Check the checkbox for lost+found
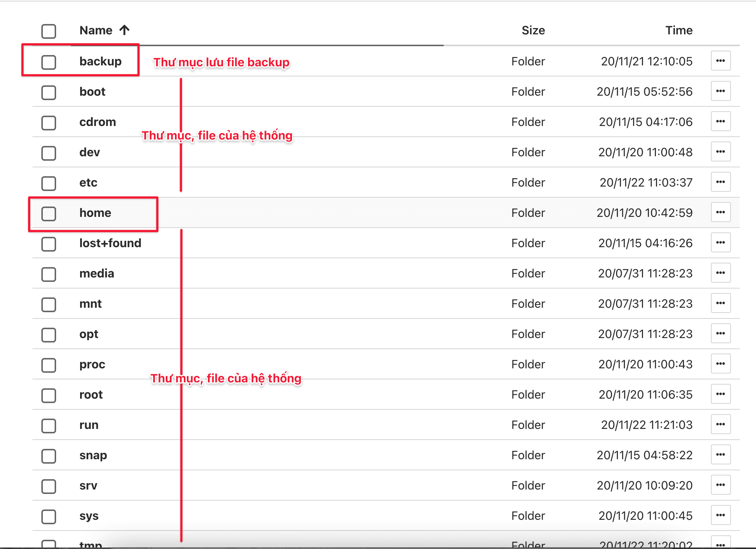756x549 pixels. 48,244
